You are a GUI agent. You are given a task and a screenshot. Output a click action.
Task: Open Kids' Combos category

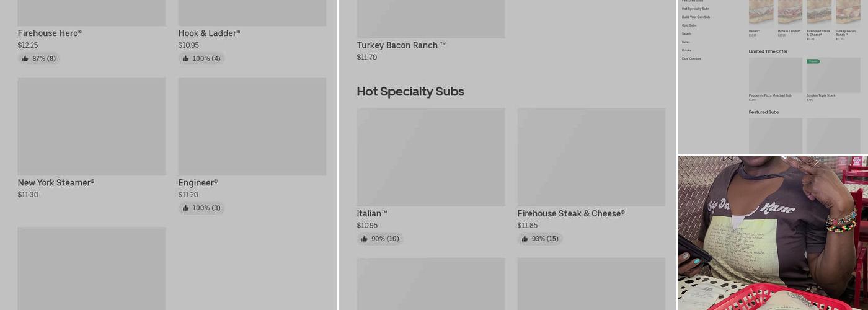[x=691, y=58]
